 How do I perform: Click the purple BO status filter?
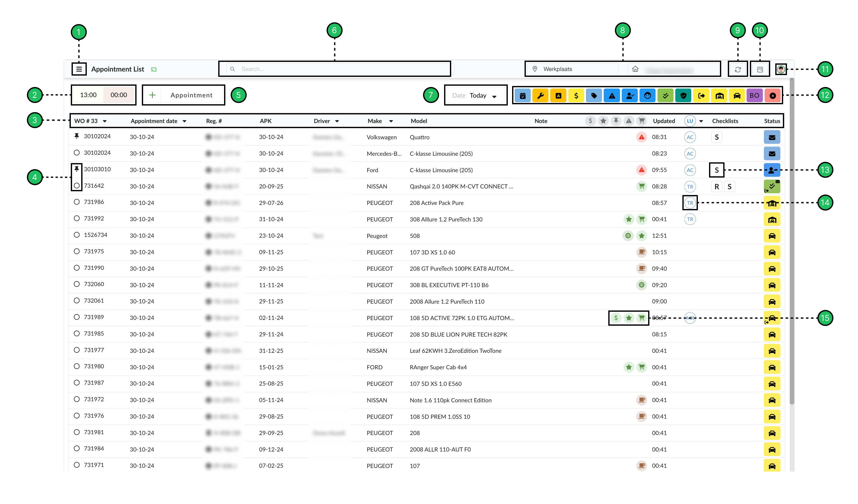click(x=754, y=96)
